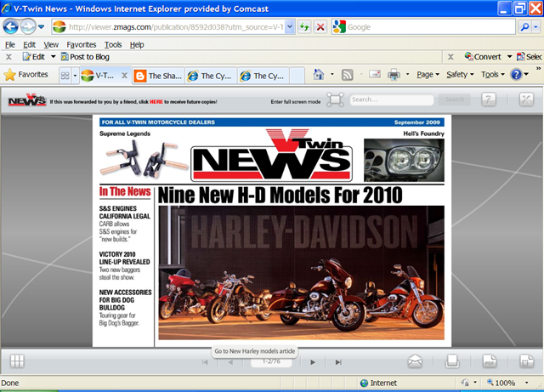Open the page thumbnails grid view
544x392 pixels.
(x=17, y=361)
